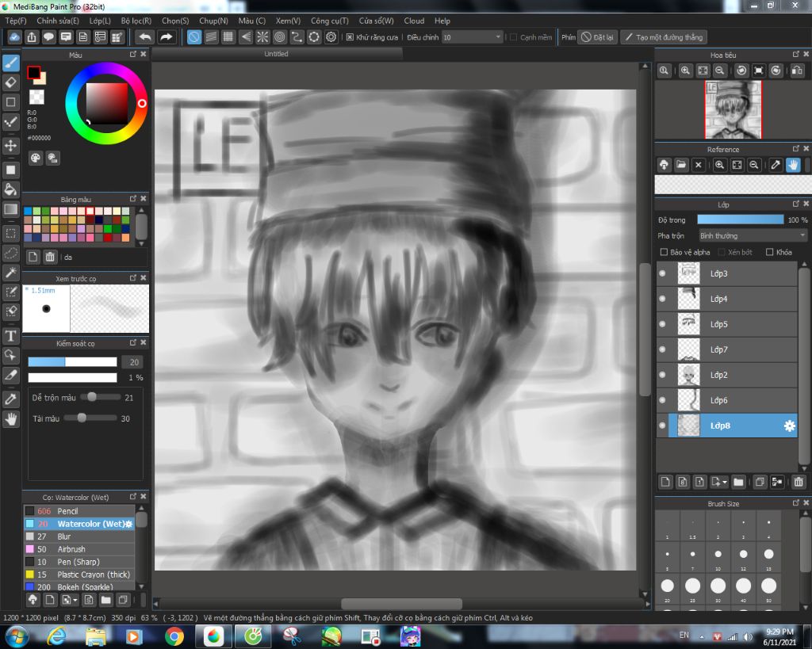Image resolution: width=812 pixels, height=649 pixels.
Task: Pick a hue on the color wheel
Action: click(106, 104)
